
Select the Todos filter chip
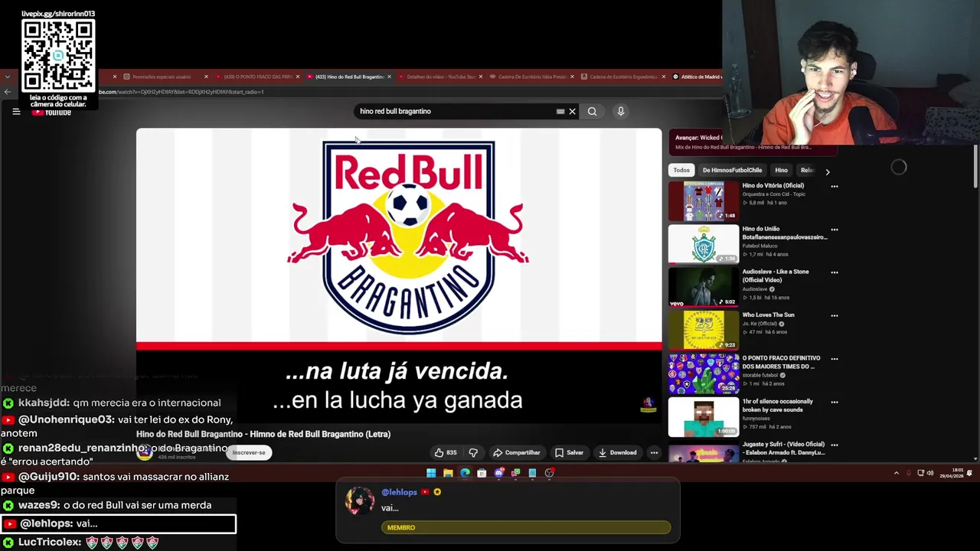click(x=681, y=171)
